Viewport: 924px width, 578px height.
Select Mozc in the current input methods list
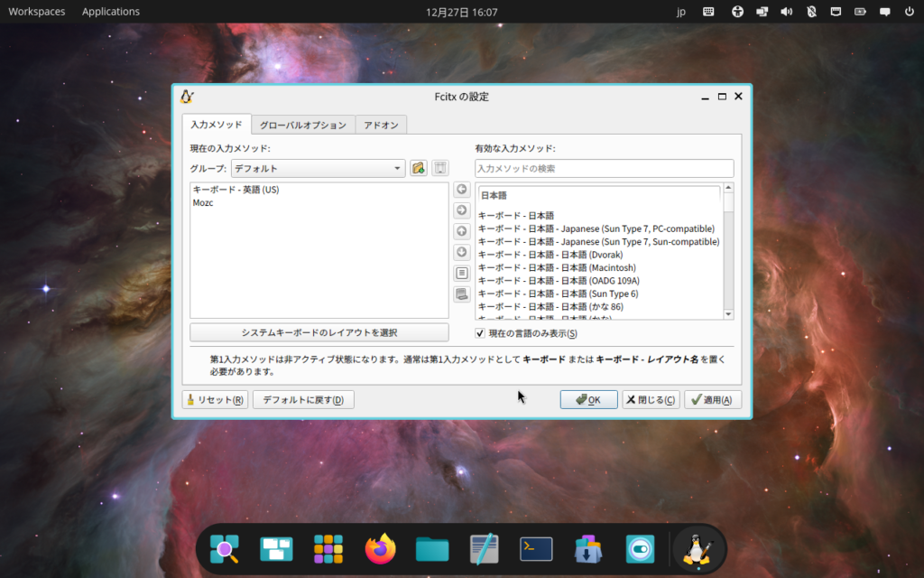coord(203,203)
